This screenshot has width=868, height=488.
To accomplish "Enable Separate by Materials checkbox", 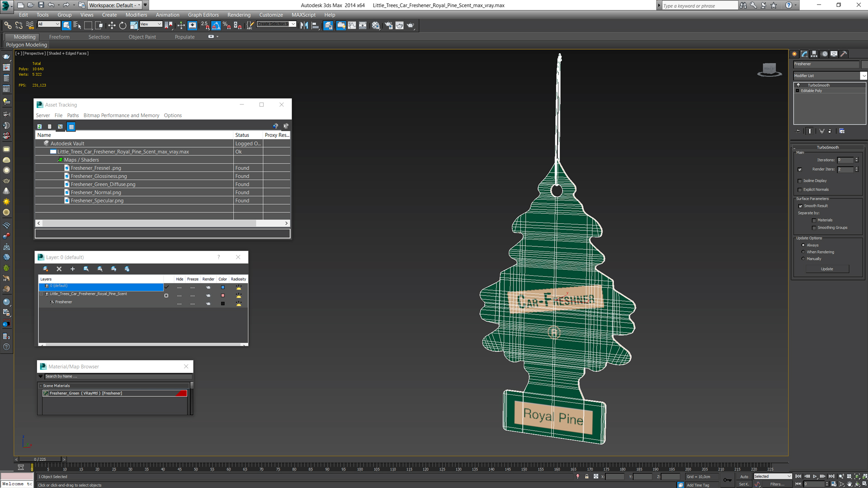I will point(814,221).
